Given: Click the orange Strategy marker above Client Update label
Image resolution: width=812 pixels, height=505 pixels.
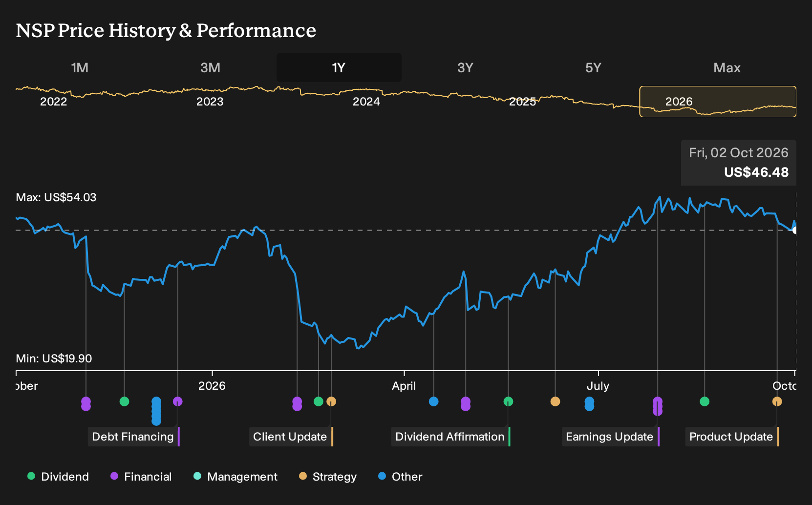Looking at the screenshot, I should pyautogui.click(x=331, y=401).
